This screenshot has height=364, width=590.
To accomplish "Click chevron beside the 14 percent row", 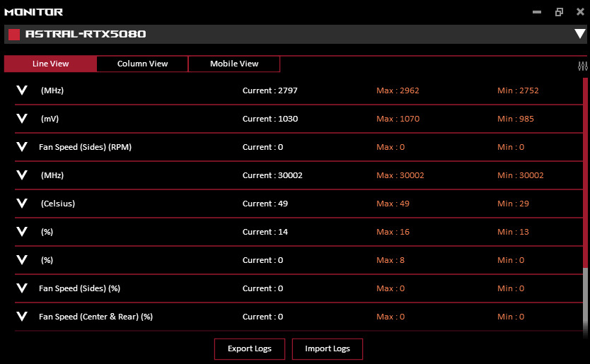I will (22, 232).
